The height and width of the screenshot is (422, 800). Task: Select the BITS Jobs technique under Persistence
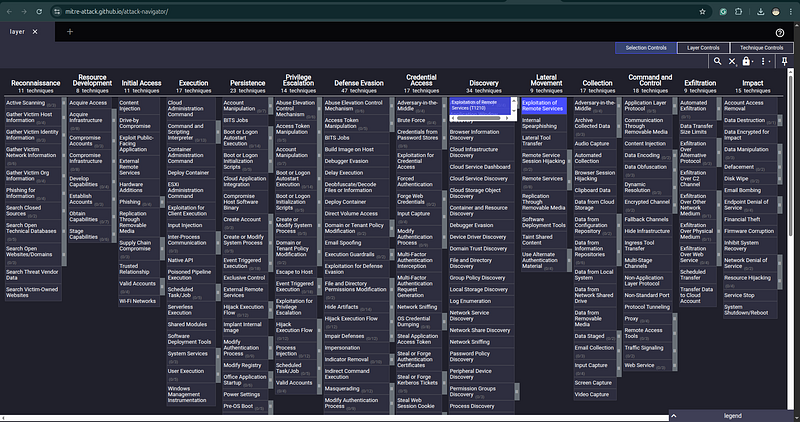tap(244, 120)
